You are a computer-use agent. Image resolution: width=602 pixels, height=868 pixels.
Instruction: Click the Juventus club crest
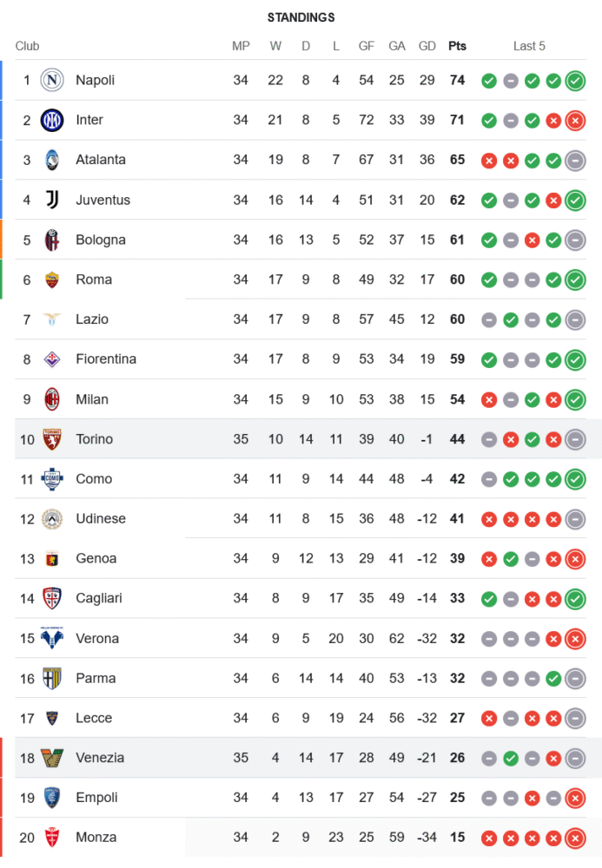[x=52, y=201]
